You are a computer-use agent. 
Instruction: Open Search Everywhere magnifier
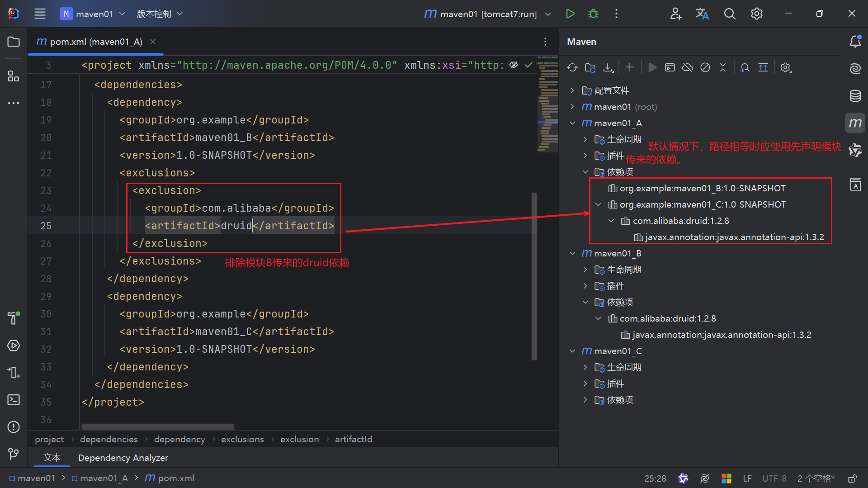click(730, 14)
